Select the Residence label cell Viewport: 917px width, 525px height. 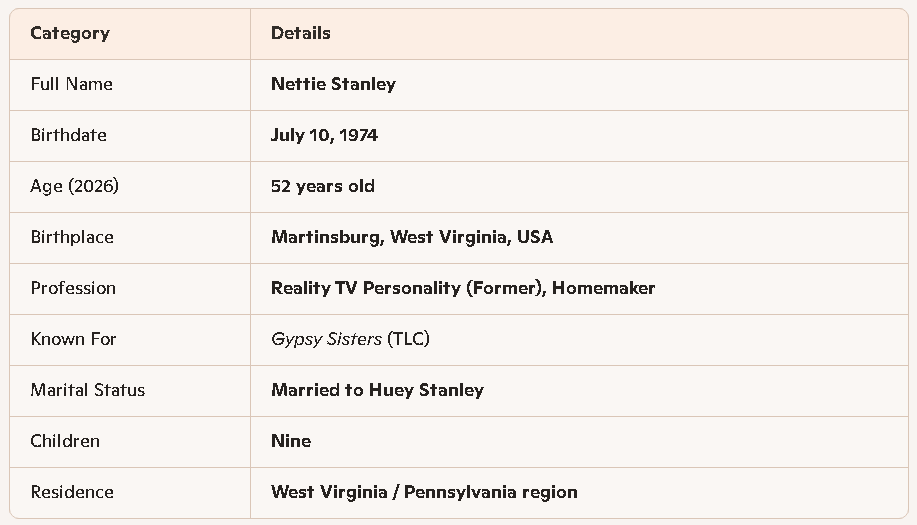pos(72,492)
